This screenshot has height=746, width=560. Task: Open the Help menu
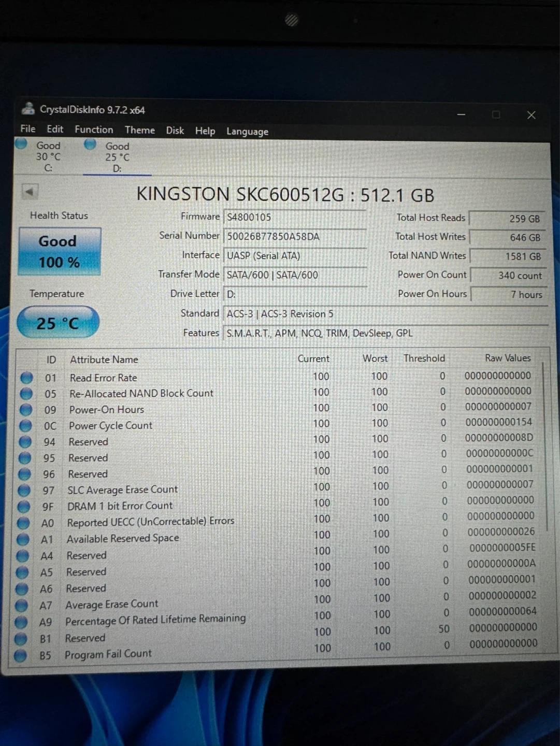[x=205, y=131]
